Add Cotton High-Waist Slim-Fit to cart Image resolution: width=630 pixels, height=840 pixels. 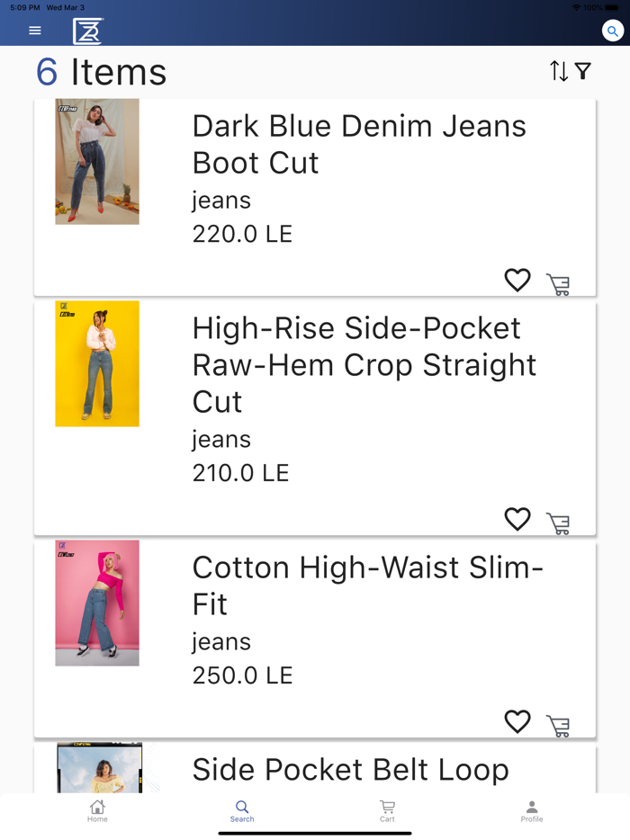558,725
